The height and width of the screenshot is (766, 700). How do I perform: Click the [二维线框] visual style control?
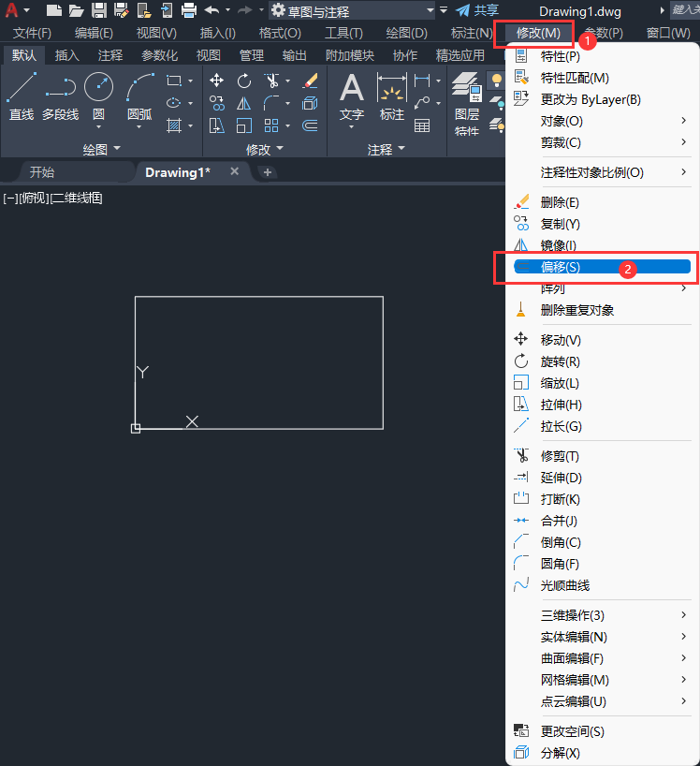[77, 199]
